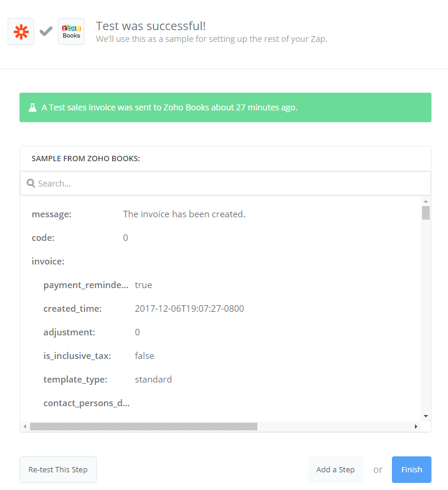Screen dimensions: 448x490
Task: Click the left arrow of horizontal scrollbar
Action: point(25,426)
